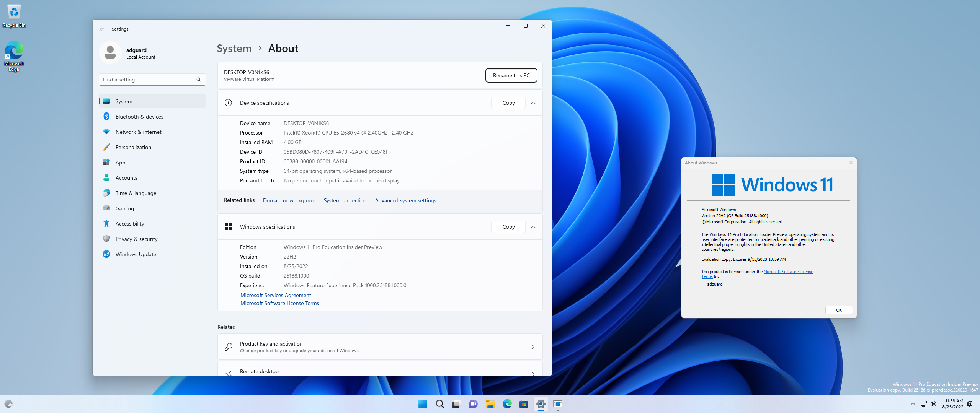Collapse Windows specifications section
The image size is (980, 413).
(533, 227)
